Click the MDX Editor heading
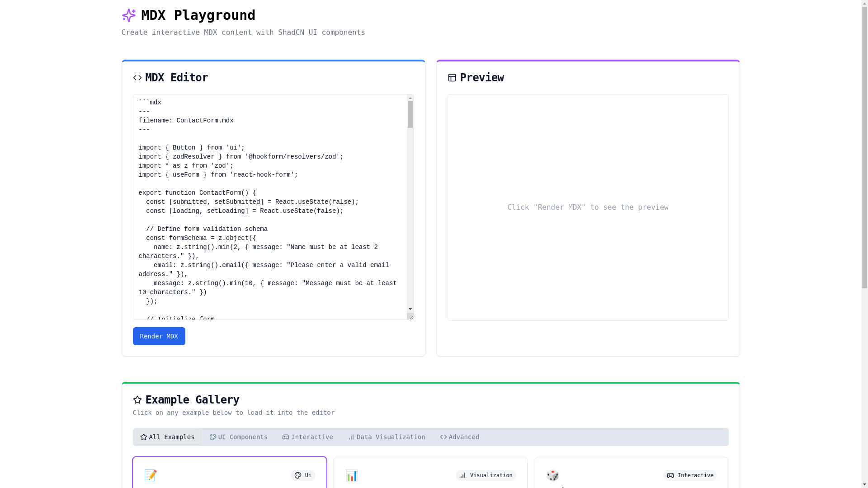 177,78
